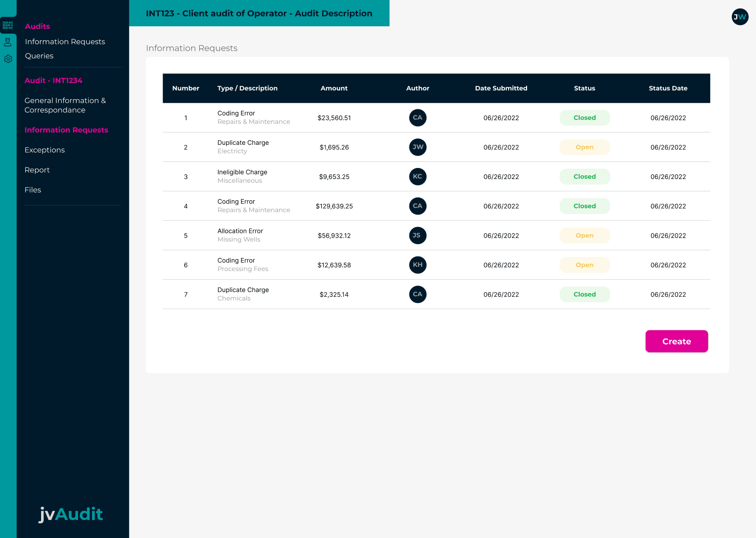Click CA author avatar on request 7
756x538 pixels.
point(418,294)
